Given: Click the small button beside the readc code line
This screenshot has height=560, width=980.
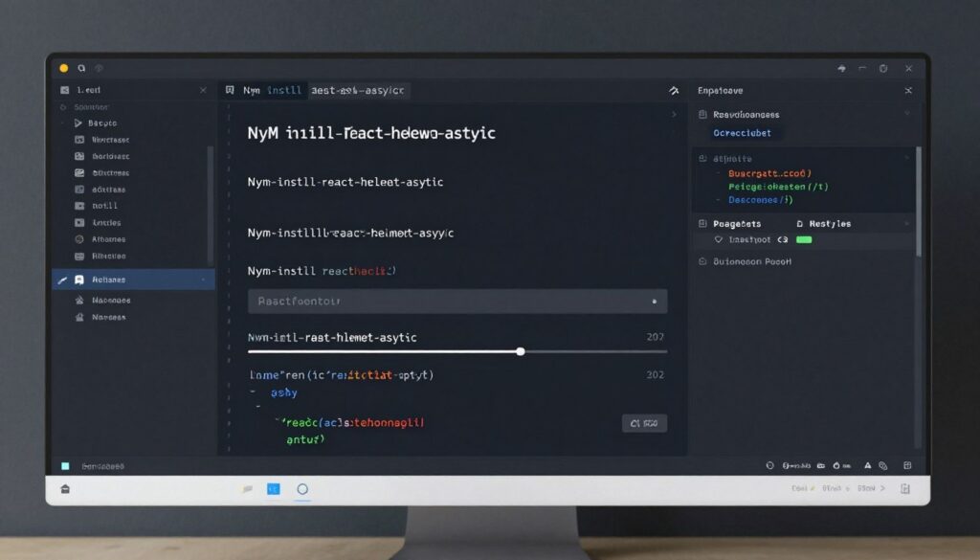Looking at the screenshot, I should click(x=644, y=423).
